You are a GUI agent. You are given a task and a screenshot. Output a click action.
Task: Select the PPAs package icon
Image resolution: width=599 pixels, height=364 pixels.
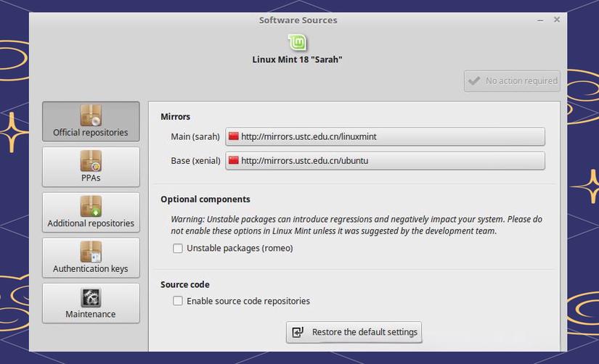tap(91, 161)
